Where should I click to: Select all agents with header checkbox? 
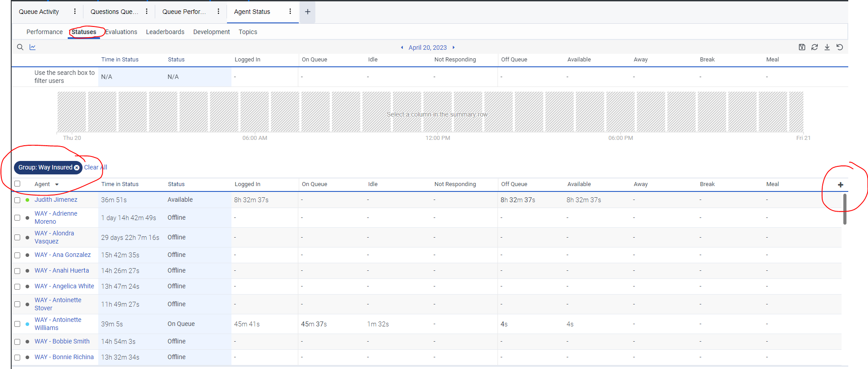pyautogui.click(x=17, y=184)
